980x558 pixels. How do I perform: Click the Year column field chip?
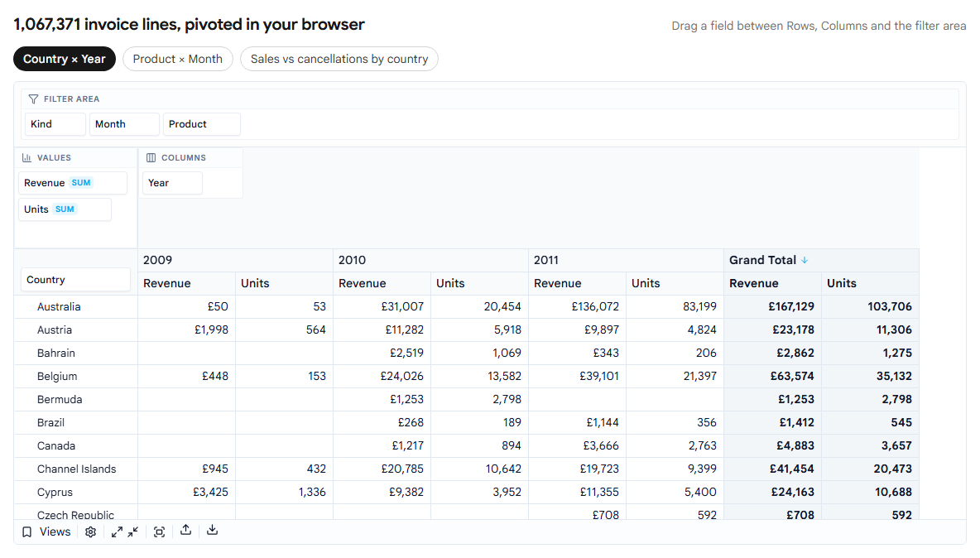172,182
